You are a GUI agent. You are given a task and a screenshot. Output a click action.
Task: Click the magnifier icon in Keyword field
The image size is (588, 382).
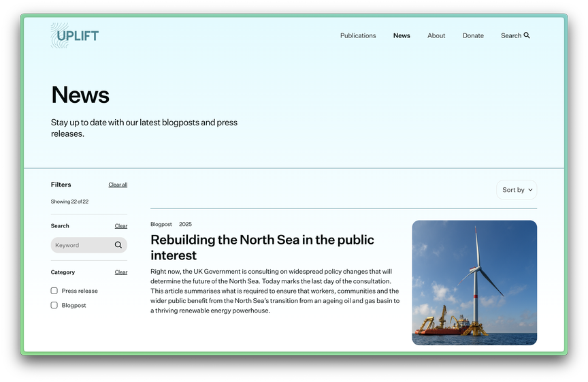point(118,245)
